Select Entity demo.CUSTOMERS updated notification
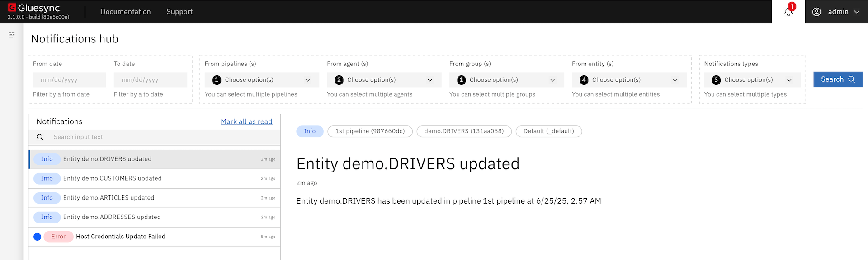 coord(154,179)
